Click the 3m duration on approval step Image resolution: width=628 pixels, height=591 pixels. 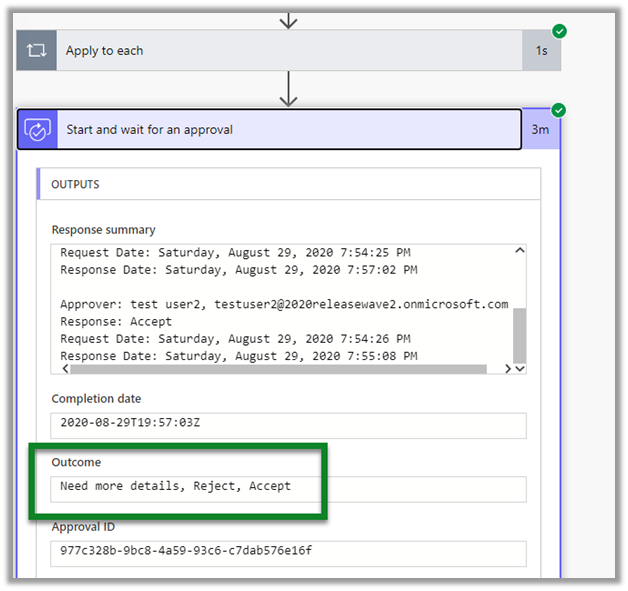(x=540, y=130)
